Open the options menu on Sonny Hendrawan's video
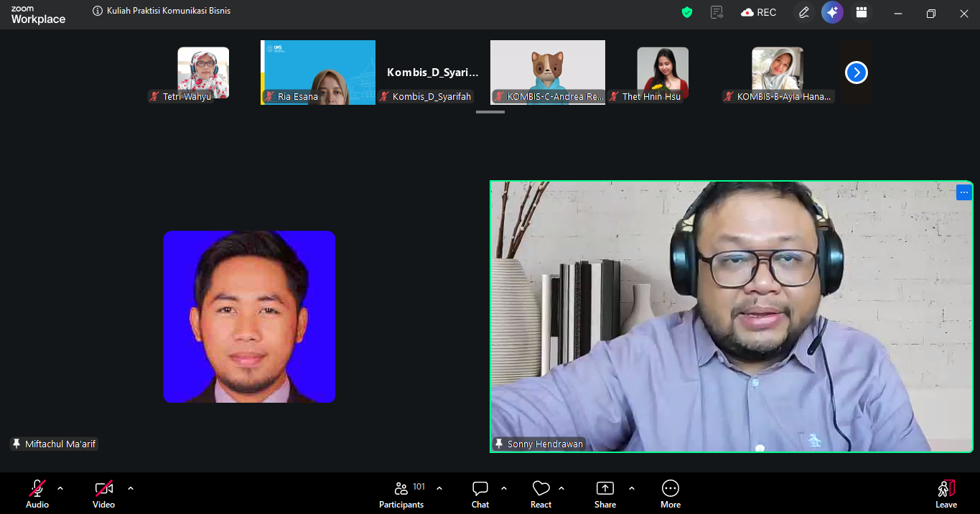Screen dimensions: 980x514 click(963, 192)
